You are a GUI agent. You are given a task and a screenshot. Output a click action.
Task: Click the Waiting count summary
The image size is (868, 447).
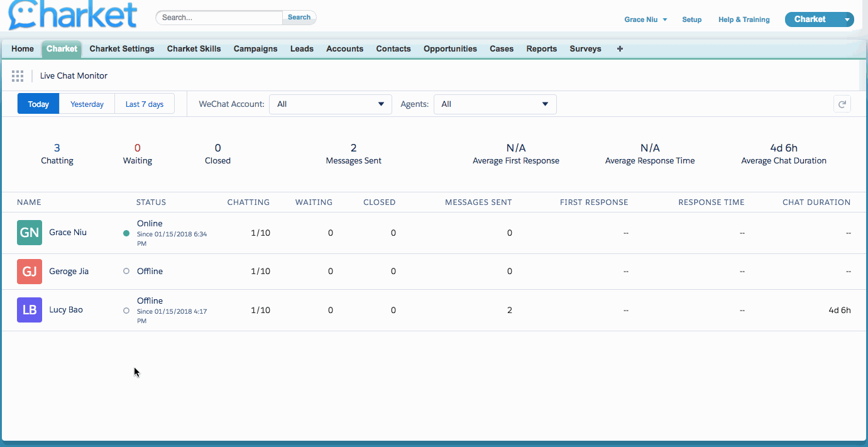coord(138,154)
